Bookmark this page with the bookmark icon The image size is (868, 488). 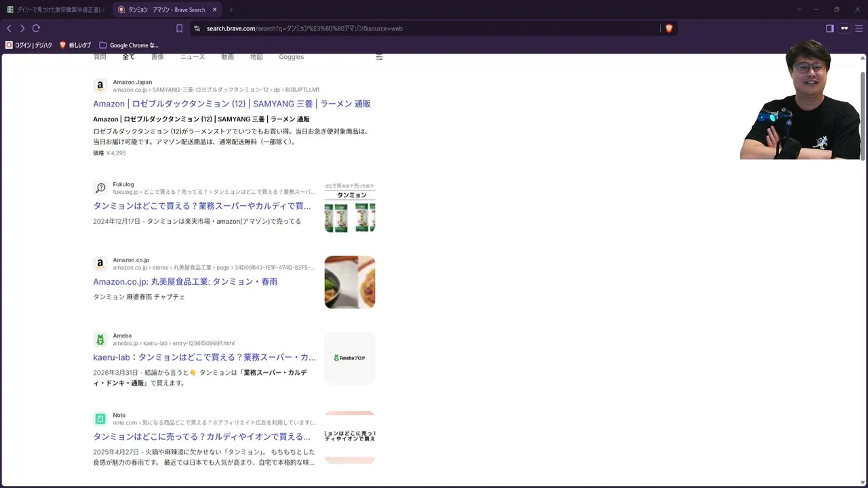pyautogui.click(x=179, y=28)
